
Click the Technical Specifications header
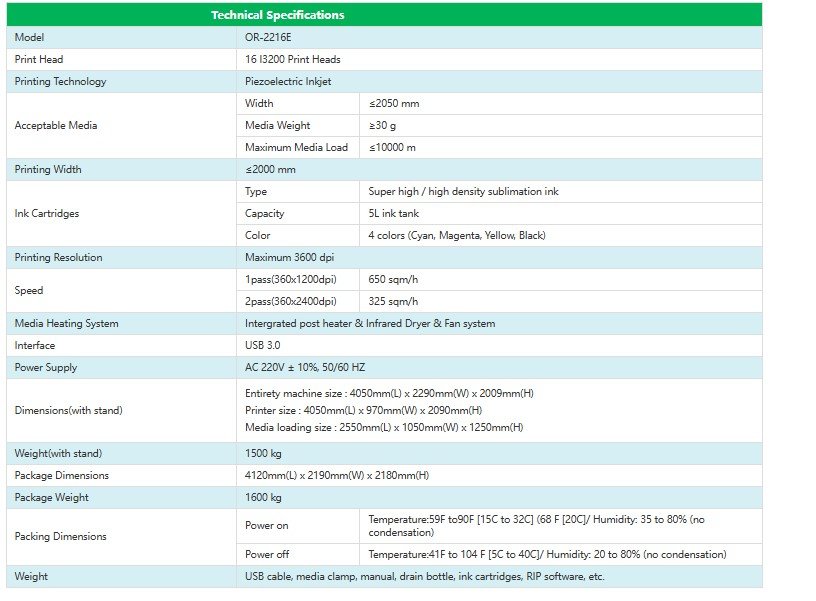tap(277, 15)
